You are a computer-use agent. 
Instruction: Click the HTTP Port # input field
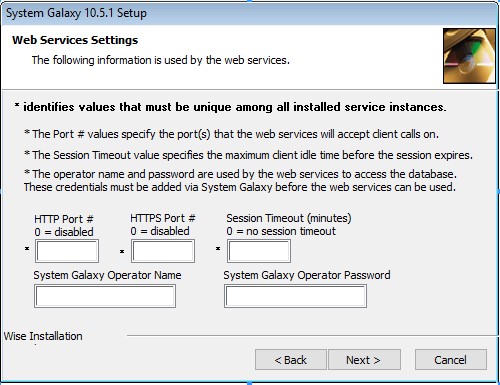tap(67, 251)
